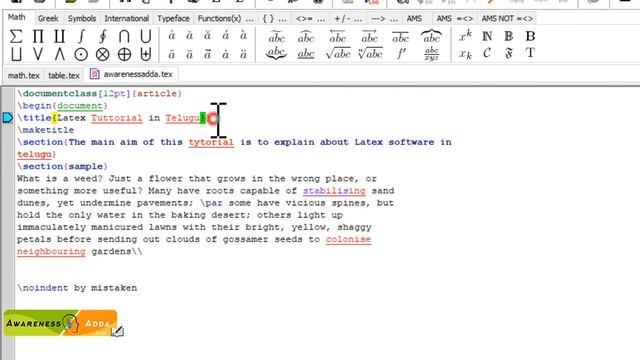Insert overline abc template
Screen dimensions: 640x360
[x=400, y=37]
